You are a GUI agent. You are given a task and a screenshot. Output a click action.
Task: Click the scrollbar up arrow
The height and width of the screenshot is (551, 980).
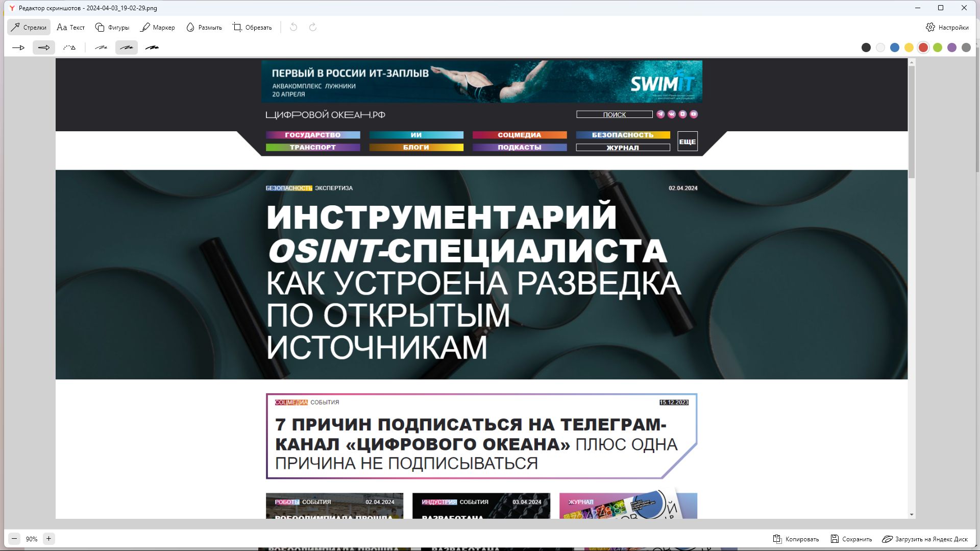point(912,61)
